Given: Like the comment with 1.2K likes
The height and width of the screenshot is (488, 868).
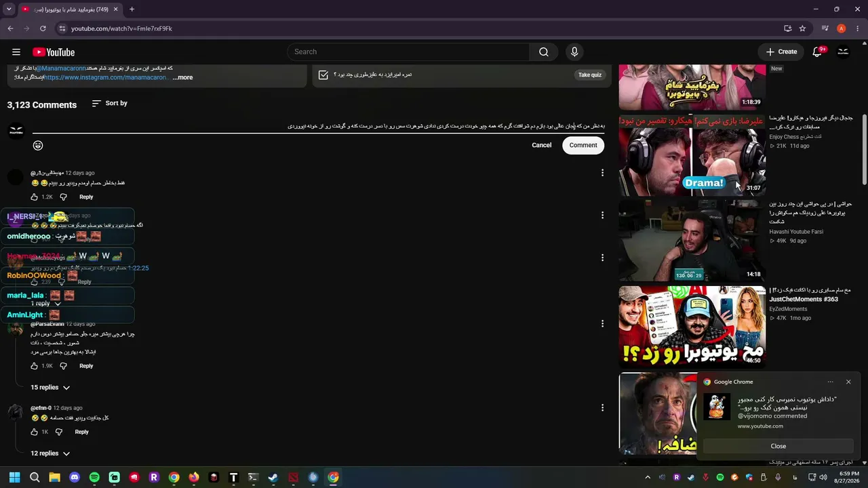Looking at the screenshot, I should [34, 197].
